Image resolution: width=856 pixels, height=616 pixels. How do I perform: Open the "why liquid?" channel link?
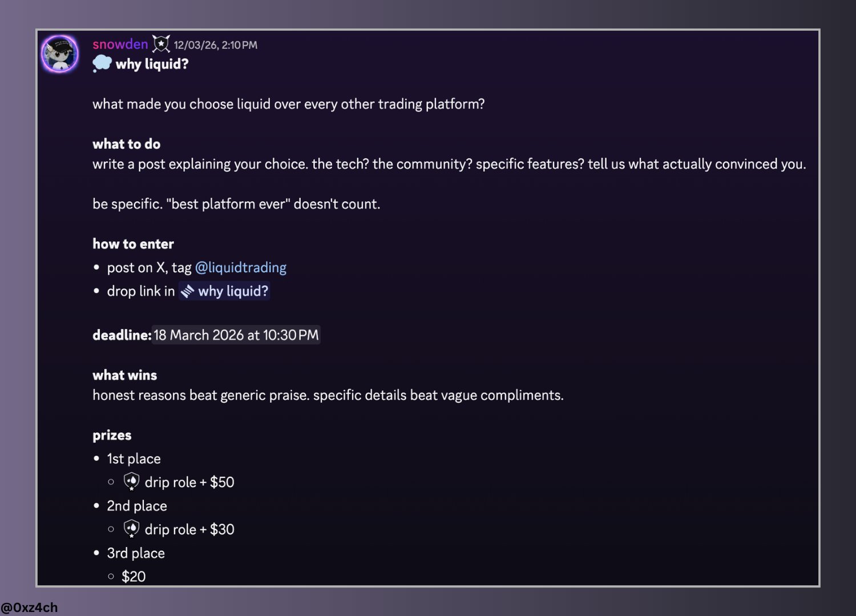[233, 291]
